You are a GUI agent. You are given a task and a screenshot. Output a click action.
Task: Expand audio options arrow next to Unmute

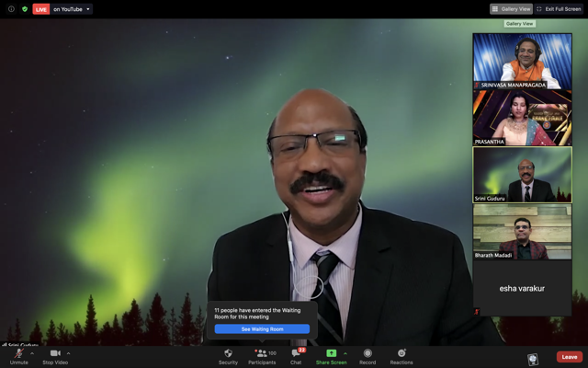[x=32, y=353]
